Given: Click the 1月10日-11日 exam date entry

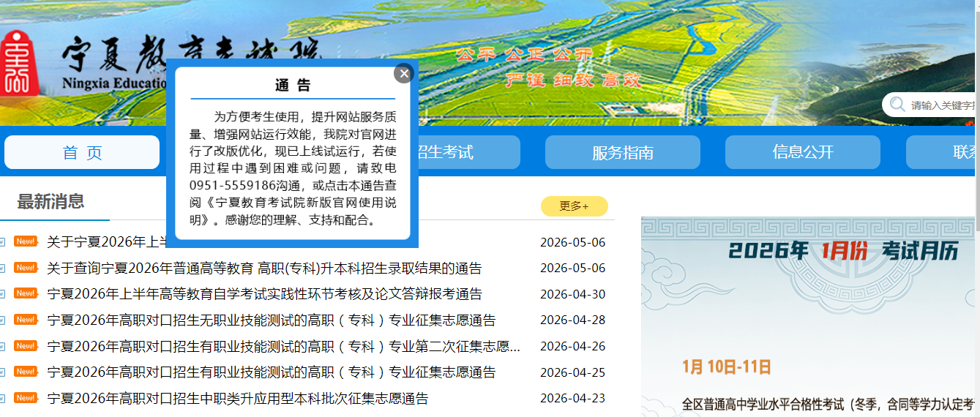Looking at the screenshot, I should tap(727, 367).
